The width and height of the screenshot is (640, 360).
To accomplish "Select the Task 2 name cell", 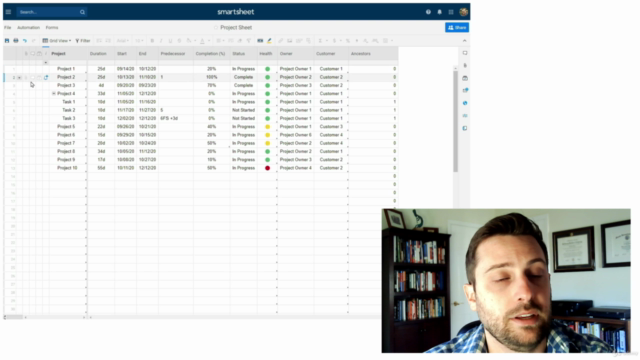I will point(69,110).
